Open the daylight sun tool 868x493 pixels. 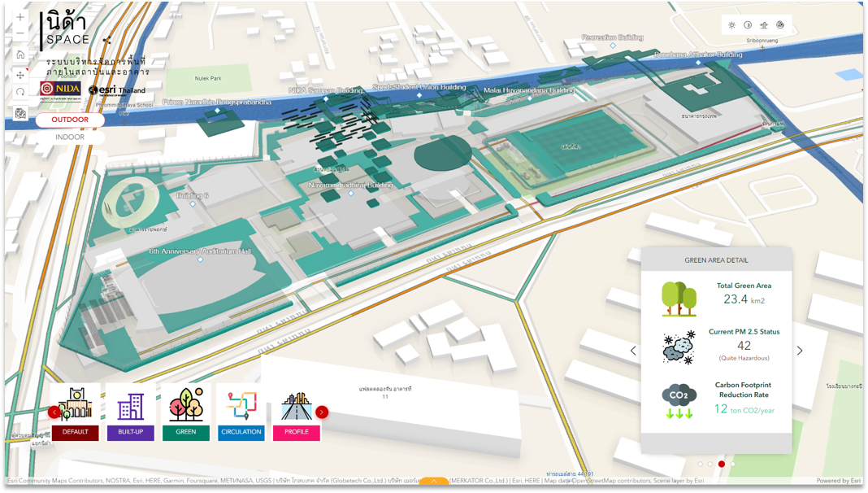(731, 25)
